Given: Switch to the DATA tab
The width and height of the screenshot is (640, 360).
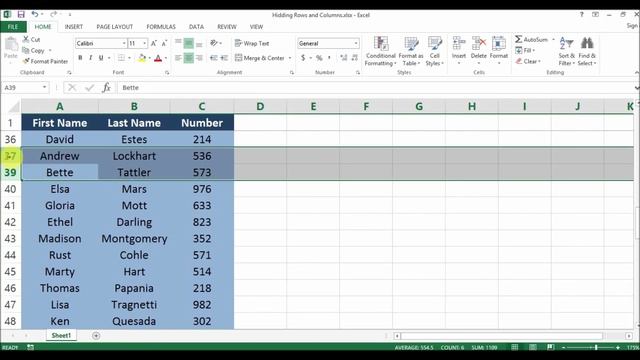Looking at the screenshot, I should 196,27.
